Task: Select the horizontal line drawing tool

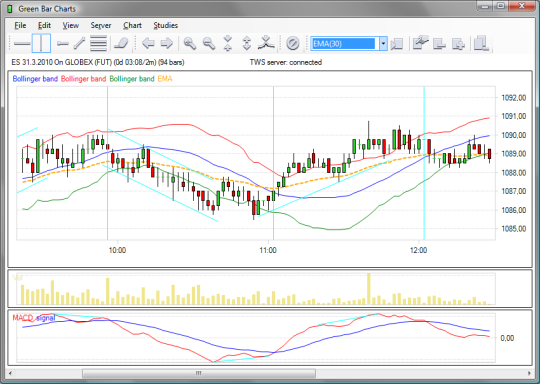Action: tap(22, 43)
